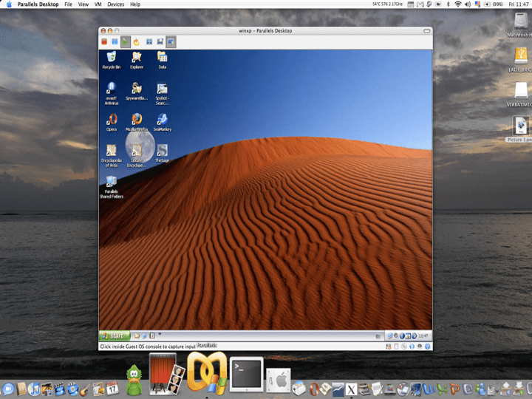Viewport: 532px width, 399px height.
Task: Open the avast! Antivirus shortcut
Action: (112, 88)
